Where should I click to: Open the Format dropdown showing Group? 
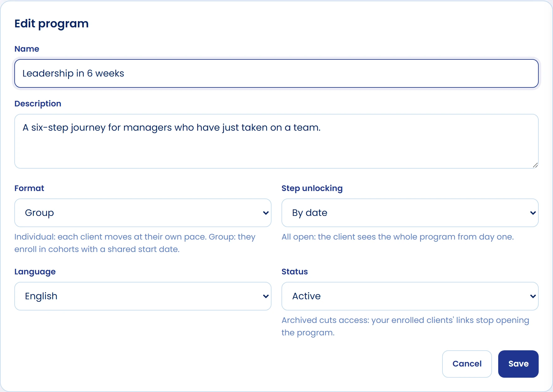click(143, 213)
